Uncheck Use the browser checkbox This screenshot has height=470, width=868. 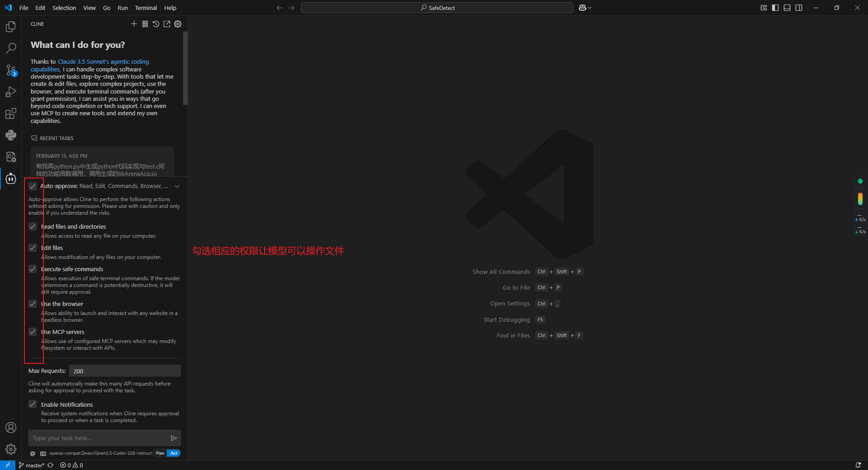click(x=33, y=304)
